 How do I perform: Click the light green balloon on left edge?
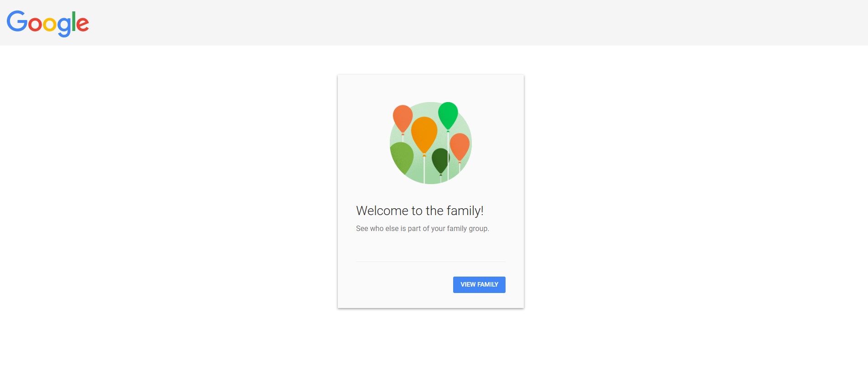pos(402,157)
